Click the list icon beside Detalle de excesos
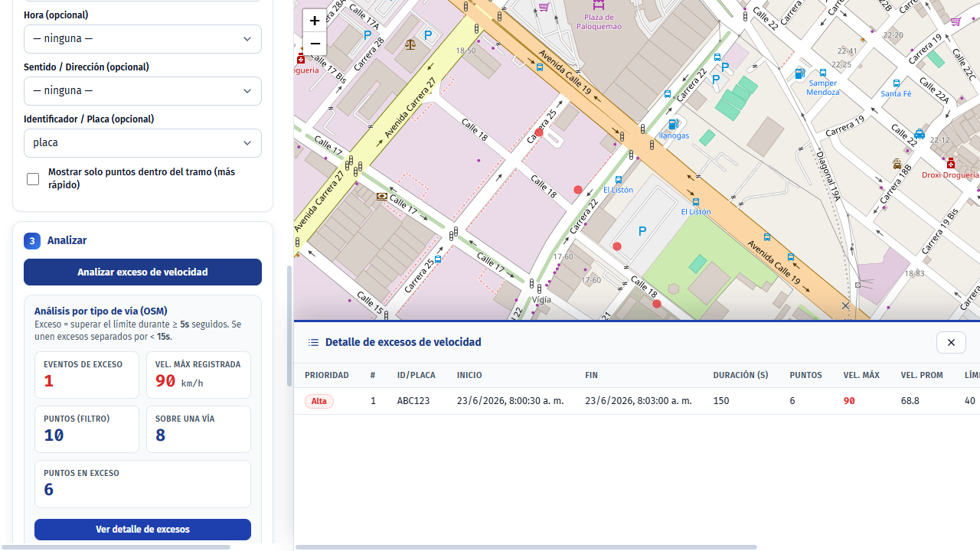The image size is (980, 551). 313,342
